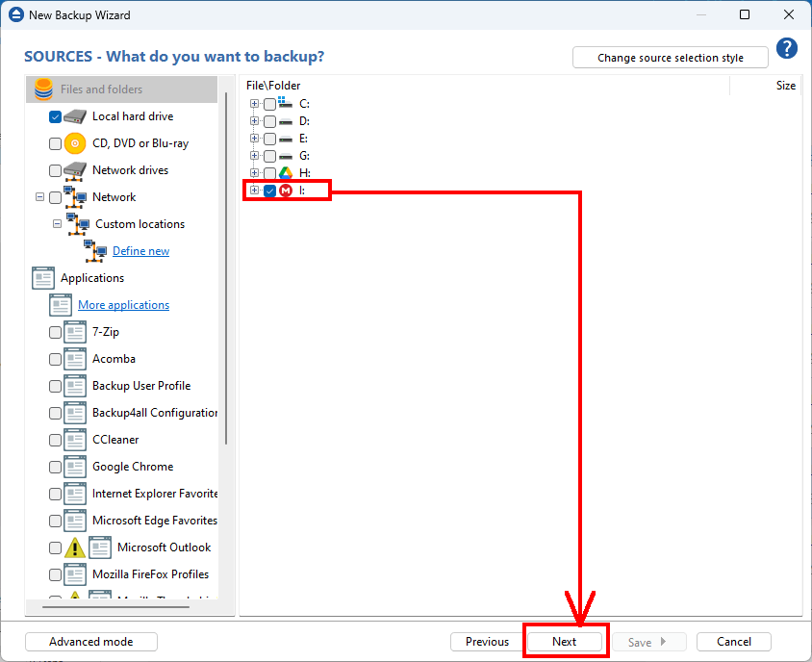812x662 pixels.
Task: Click the Windows icon beside C: drive
Action: 285,103
